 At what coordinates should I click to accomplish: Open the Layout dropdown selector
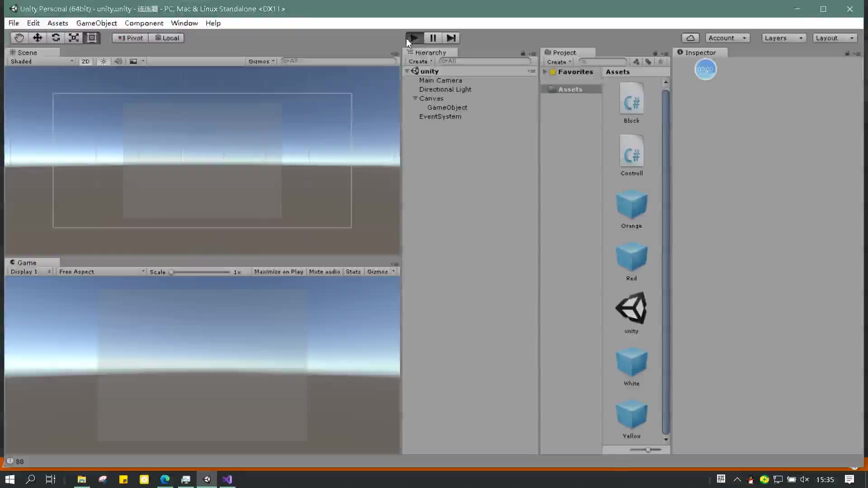pyautogui.click(x=835, y=38)
